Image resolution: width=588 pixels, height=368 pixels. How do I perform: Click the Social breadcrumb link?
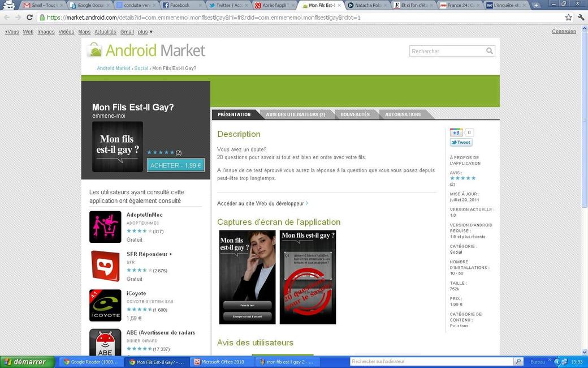[141, 69]
